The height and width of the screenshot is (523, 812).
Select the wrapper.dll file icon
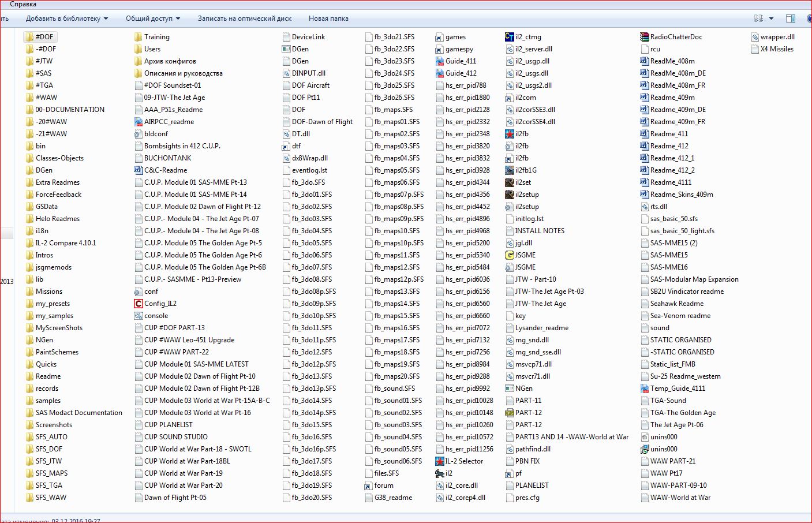755,37
